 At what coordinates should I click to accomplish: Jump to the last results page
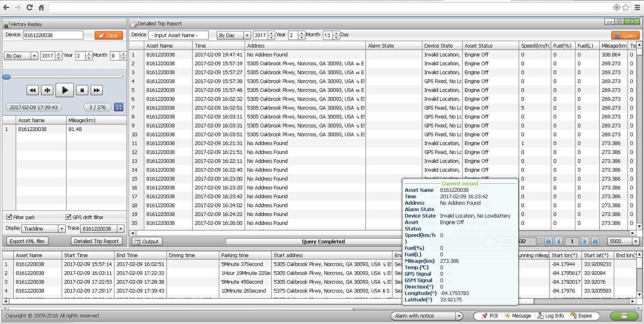[x=595, y=241]
